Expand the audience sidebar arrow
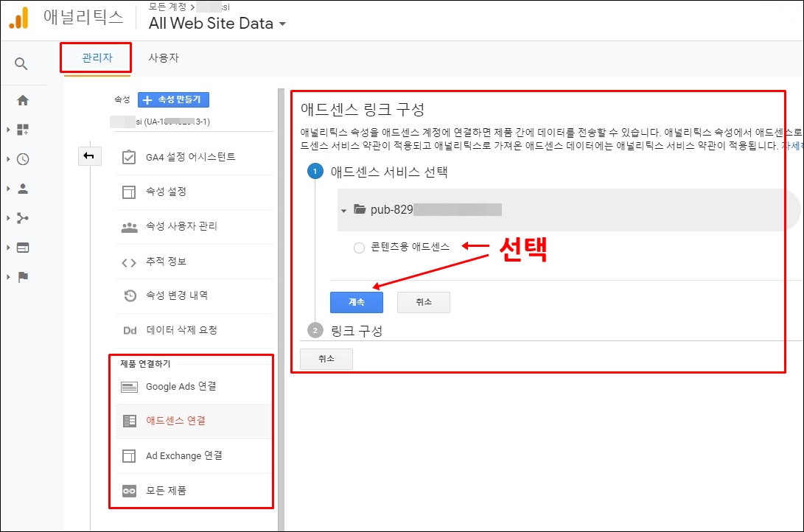Image resolution: width=804 pixels, height=532 pixels. 8,189
